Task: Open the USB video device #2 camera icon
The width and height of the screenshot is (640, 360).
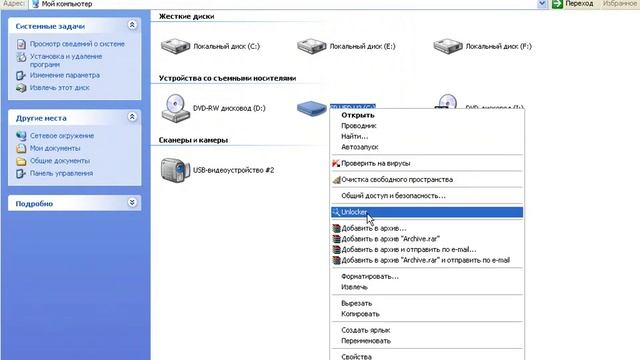Action: tap(176, 170)
